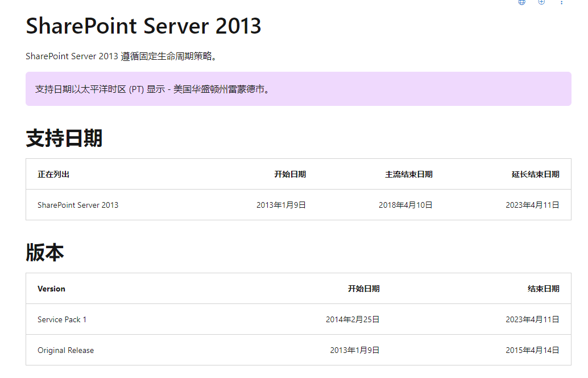Click the purple Pacific Time zone notice
This screenshot has height=378, width=588.
tap(298, 89)
